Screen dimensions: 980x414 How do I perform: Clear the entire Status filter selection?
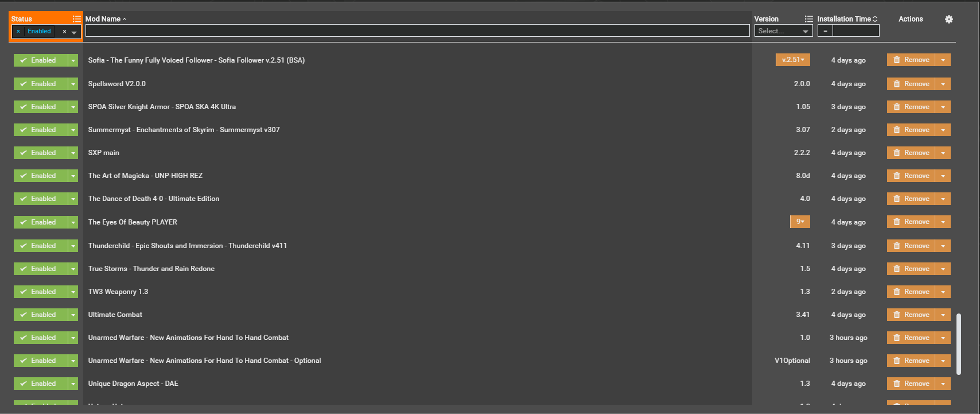[x=64, y=32]
